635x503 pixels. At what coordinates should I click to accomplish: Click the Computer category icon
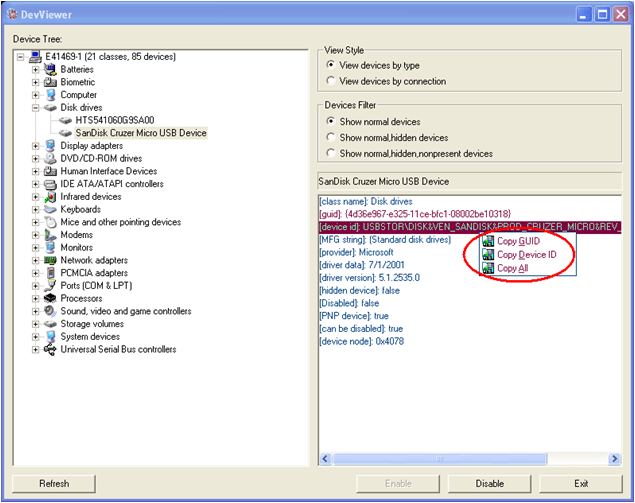(50, 95)
